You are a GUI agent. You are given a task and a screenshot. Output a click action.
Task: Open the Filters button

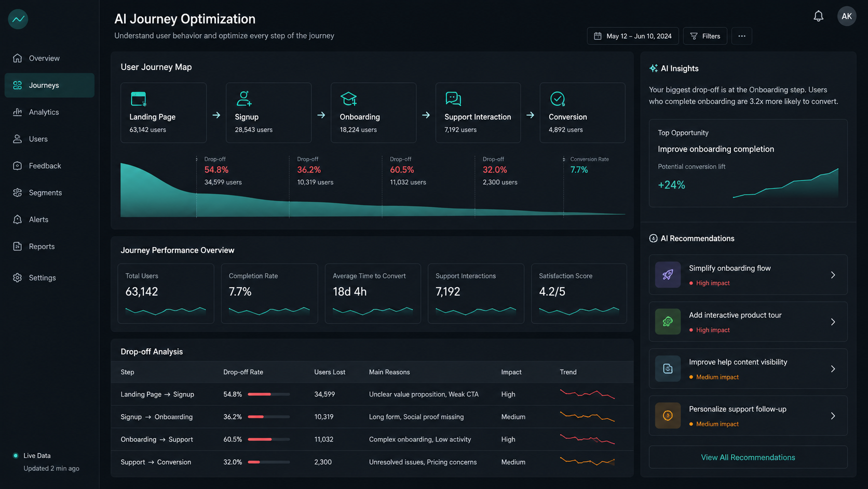pos(705,36)
